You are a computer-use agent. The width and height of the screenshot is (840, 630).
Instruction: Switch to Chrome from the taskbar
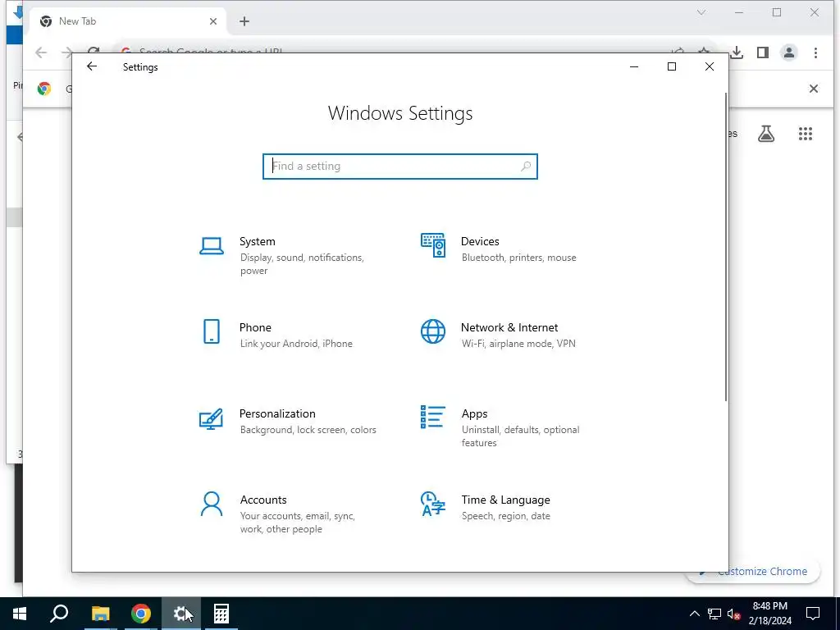pyautogui.click(x=141, y=614)
